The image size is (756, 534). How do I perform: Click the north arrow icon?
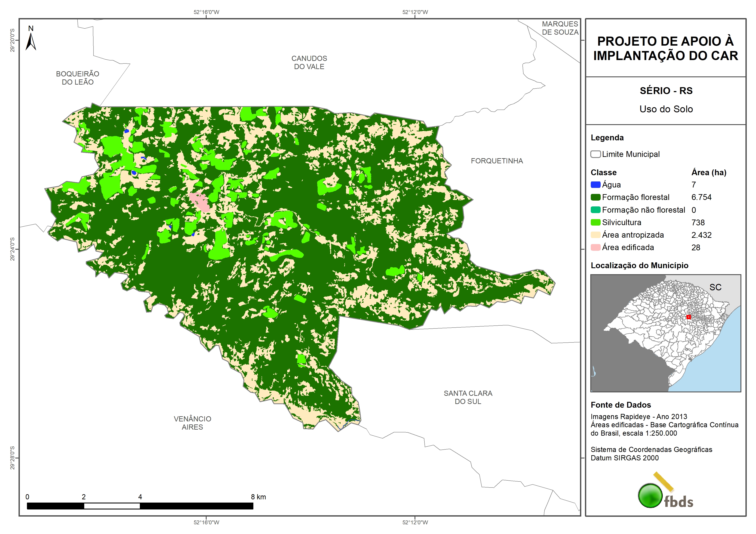[31, 39]
